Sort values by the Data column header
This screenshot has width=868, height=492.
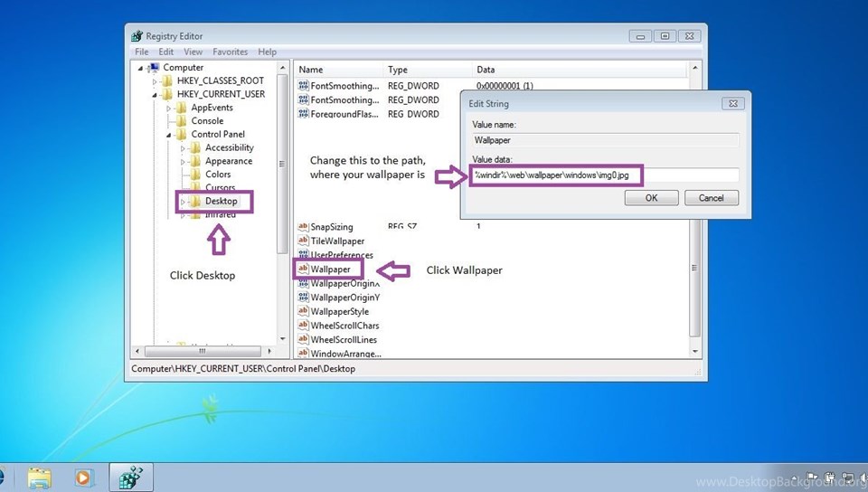[x=580, y=70]
